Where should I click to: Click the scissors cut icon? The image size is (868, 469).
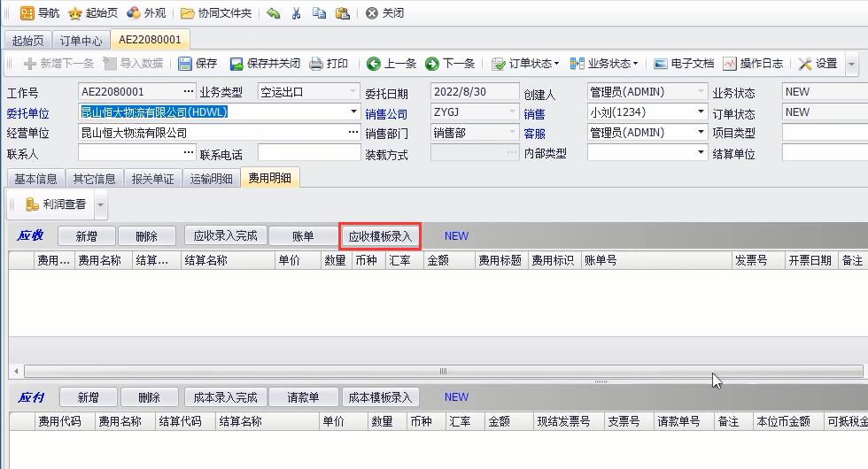tap(297, 13)
